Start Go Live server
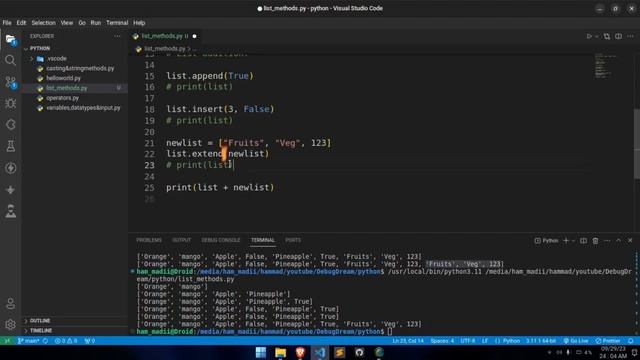The height and width of the screenshot is (360, 640). (x=576, y=341)
